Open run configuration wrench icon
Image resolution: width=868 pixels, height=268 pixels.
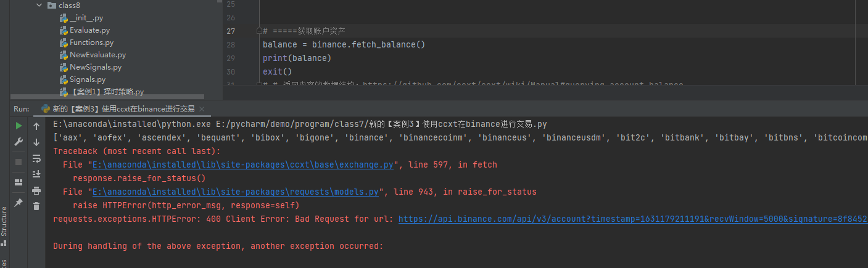(x=19, y=142)
